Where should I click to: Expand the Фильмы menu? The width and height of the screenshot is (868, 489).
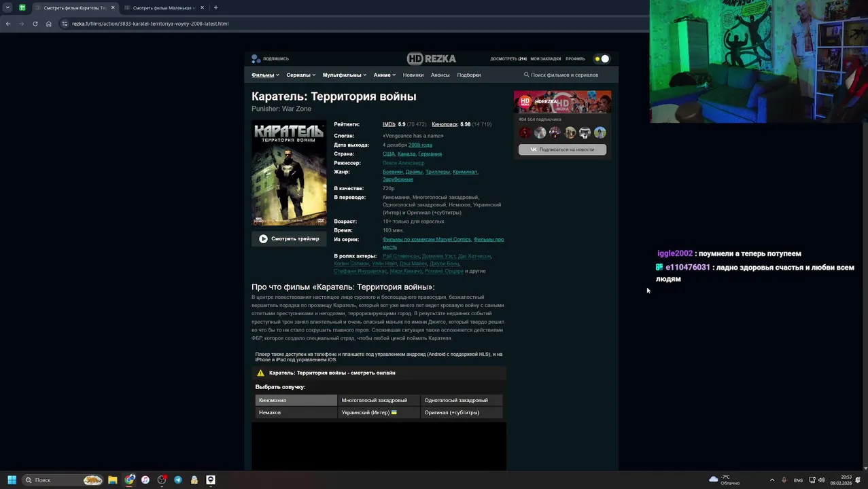tap(265, 75)
